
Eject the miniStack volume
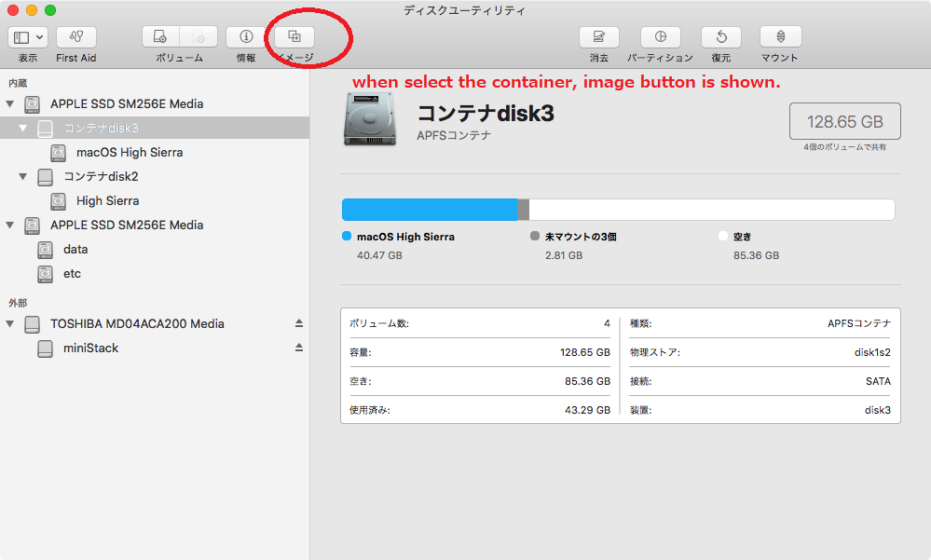[x=299, y=348]
